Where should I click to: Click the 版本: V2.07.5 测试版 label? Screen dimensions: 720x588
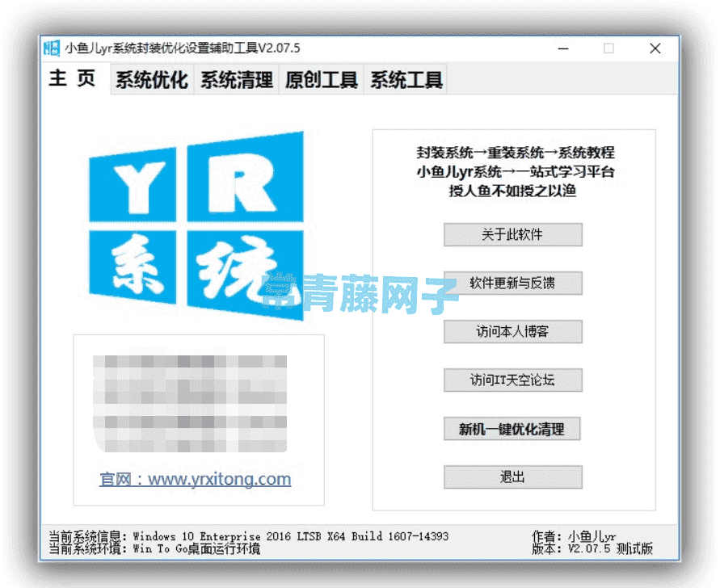point(592,548)
